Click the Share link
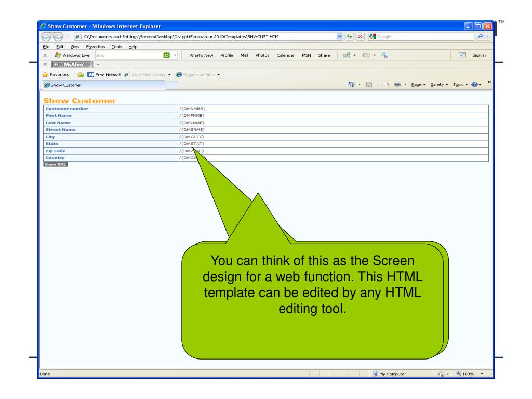Image resolution: width=532 pixels, height=399 pixels. (324, 55)
